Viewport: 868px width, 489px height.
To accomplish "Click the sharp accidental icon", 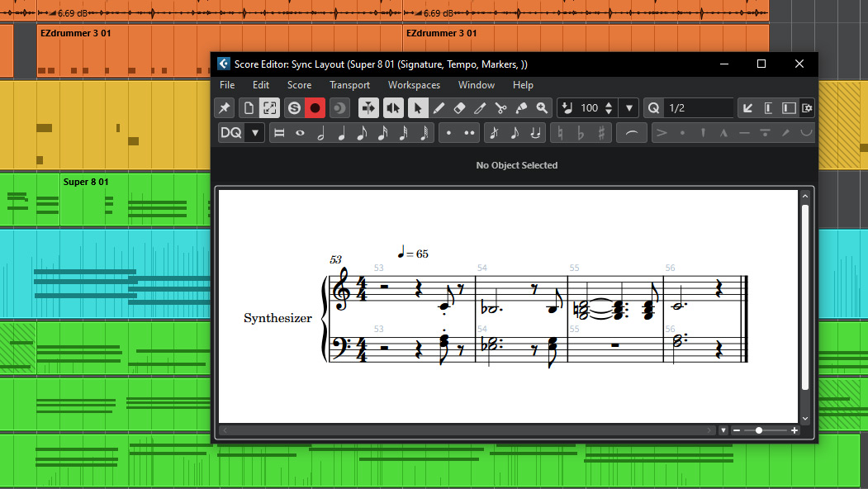I will (x=600, y=133).
